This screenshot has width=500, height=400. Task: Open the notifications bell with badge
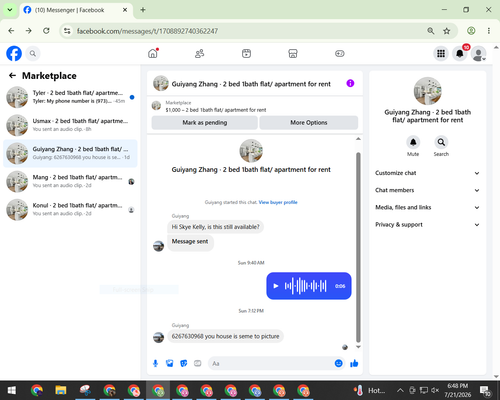(x=460, y=53)
